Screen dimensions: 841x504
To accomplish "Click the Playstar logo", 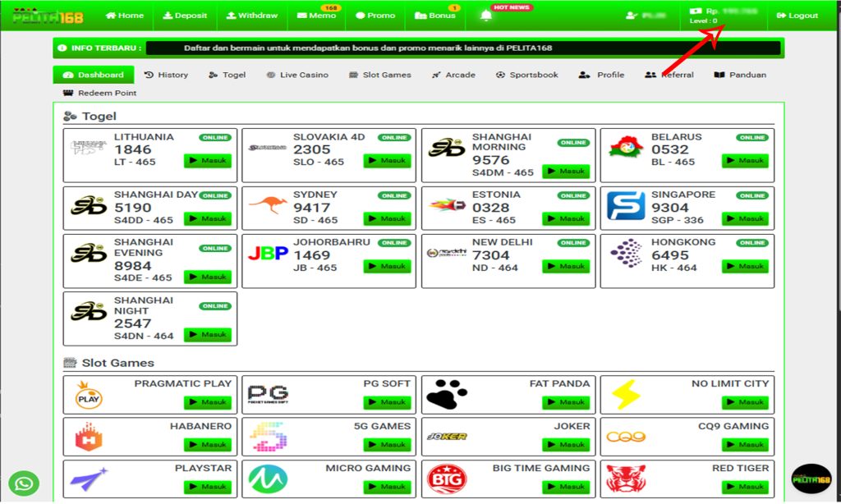I will pos(89,479).
